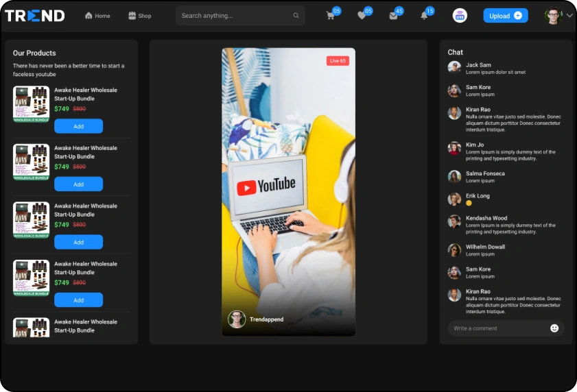This screenshot has width=577, height=392.
Task: Click Wilhelm Dowall's chat avatar
Action: click(454, 250)
